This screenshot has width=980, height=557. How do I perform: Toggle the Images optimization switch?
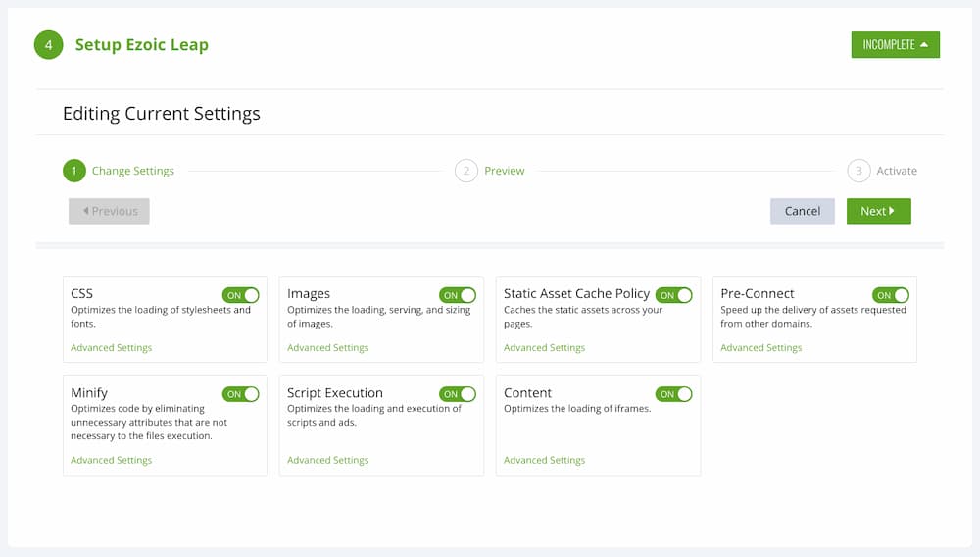click(x=458, y=295)
